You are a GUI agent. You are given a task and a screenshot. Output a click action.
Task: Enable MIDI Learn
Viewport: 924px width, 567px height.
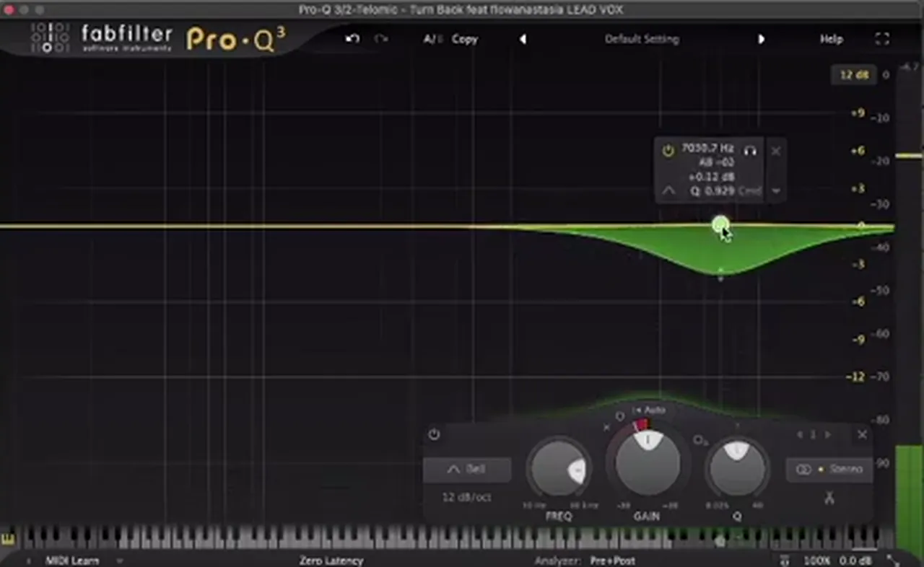click(x=73, y=561)
